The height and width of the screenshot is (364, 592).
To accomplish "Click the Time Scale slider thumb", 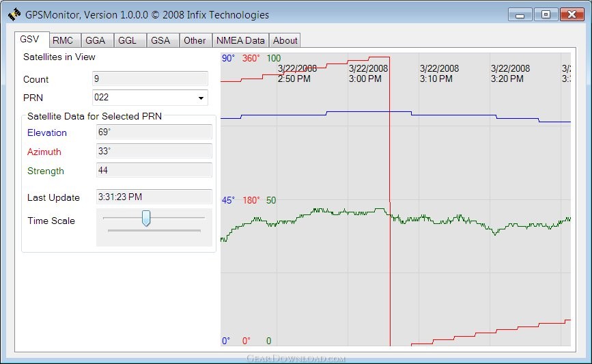I will pyautogui.click(x=146, y=219).
